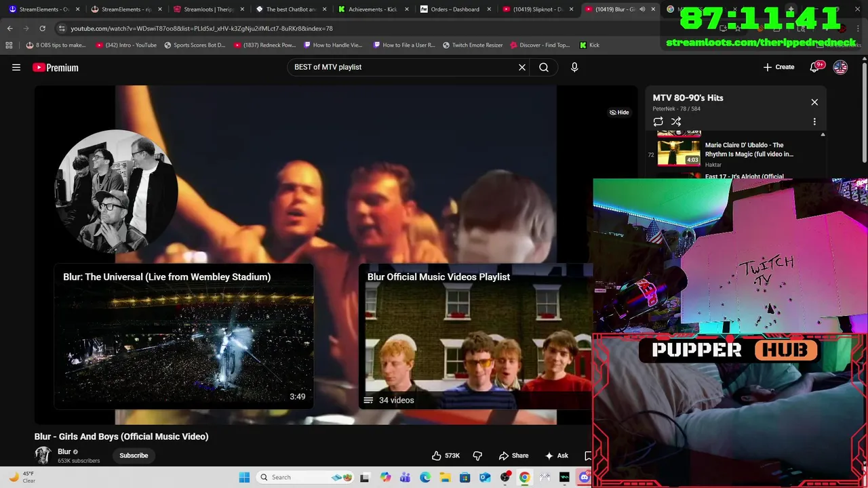Viewport: 868px width, 488px height.
Task: Click the Windows taskbar Search box
Action: pyautogui.click(x=305, y=477)
